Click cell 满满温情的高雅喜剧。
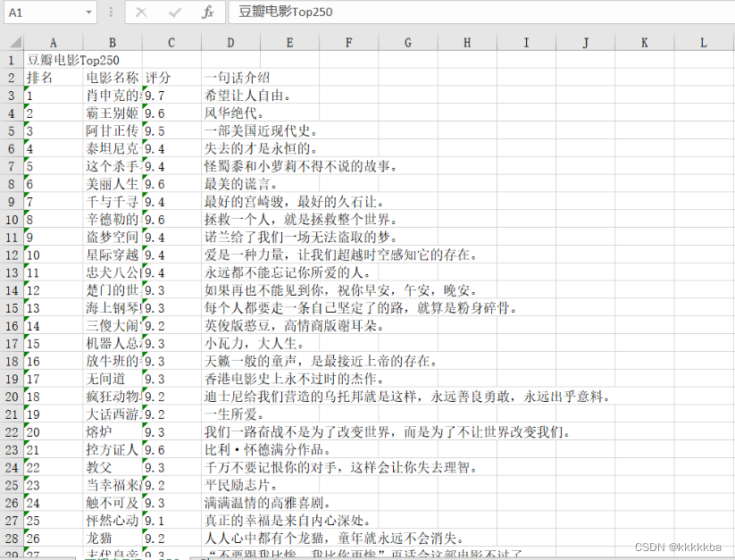 [x=267, y=503]
